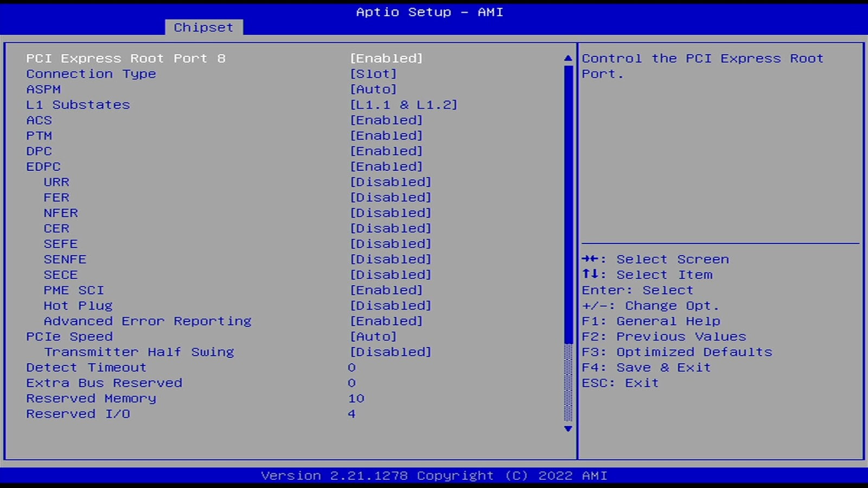Toggle CER [Disabled] value

coord(391,228)
